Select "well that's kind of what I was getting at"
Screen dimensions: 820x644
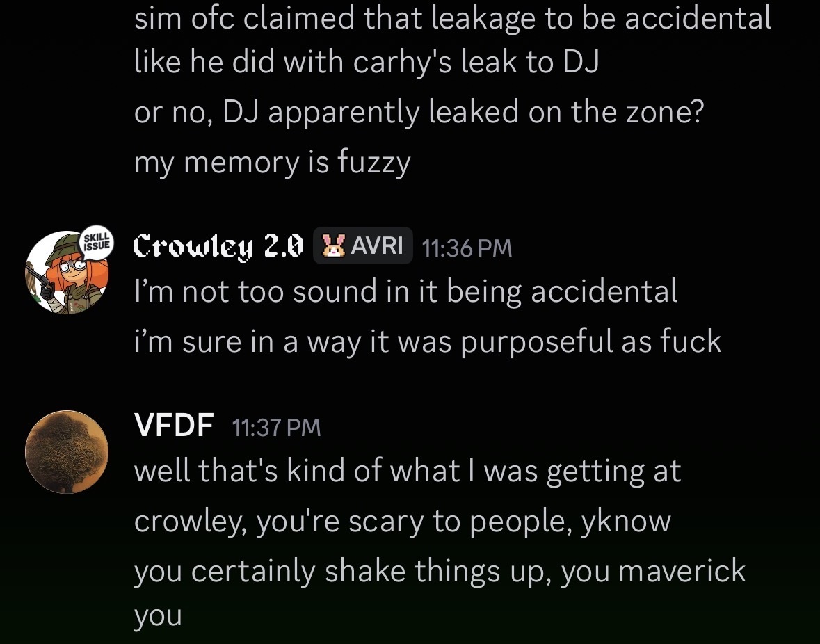click(407, 471)
